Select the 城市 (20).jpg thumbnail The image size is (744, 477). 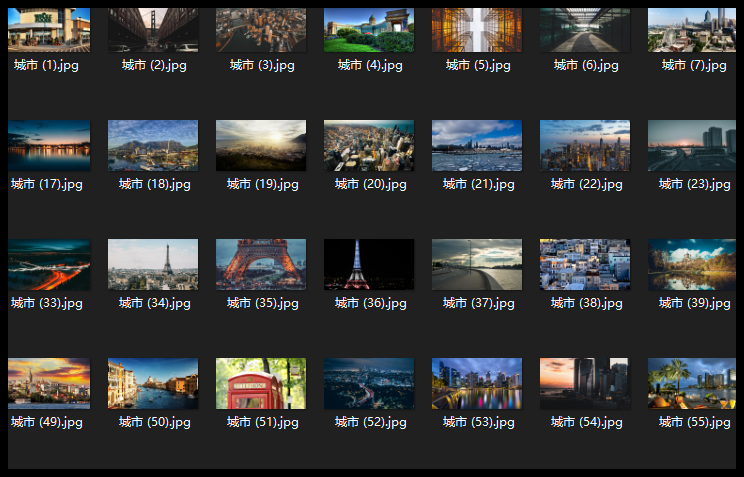point(369,145)
